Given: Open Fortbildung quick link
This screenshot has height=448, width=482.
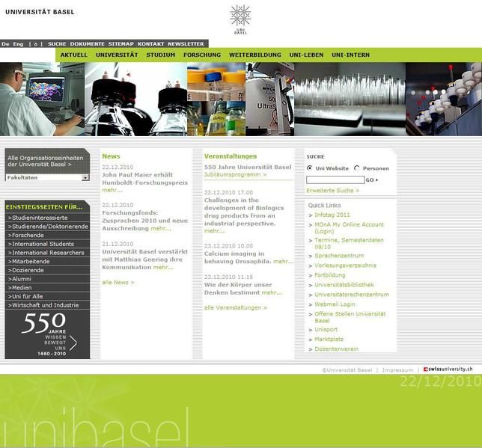Looking at the screenshot, I should 330,275.
